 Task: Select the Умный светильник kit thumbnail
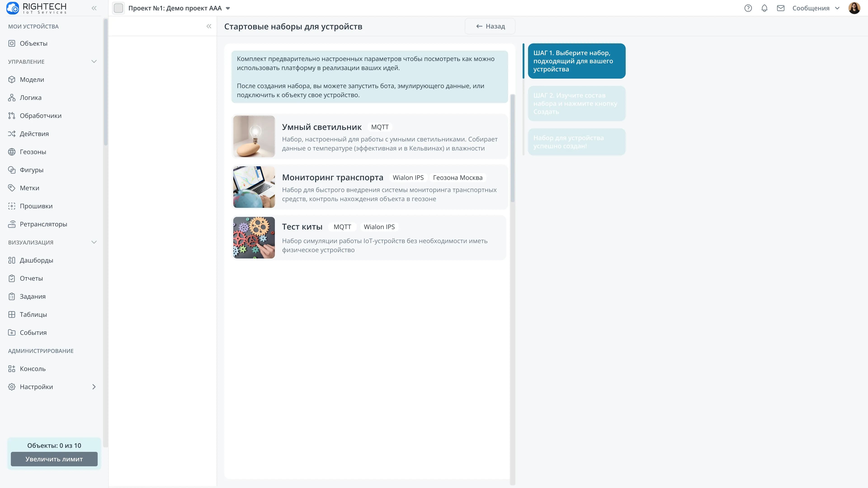click(254, 136)
